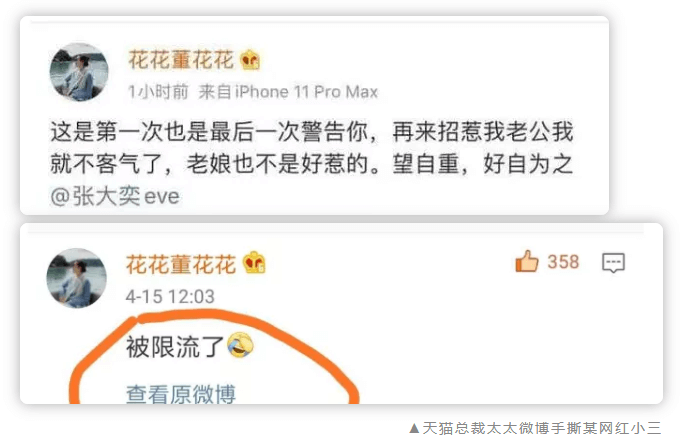
Task: Click the crown badge in the first post
Action: click(x=251, y=60)
